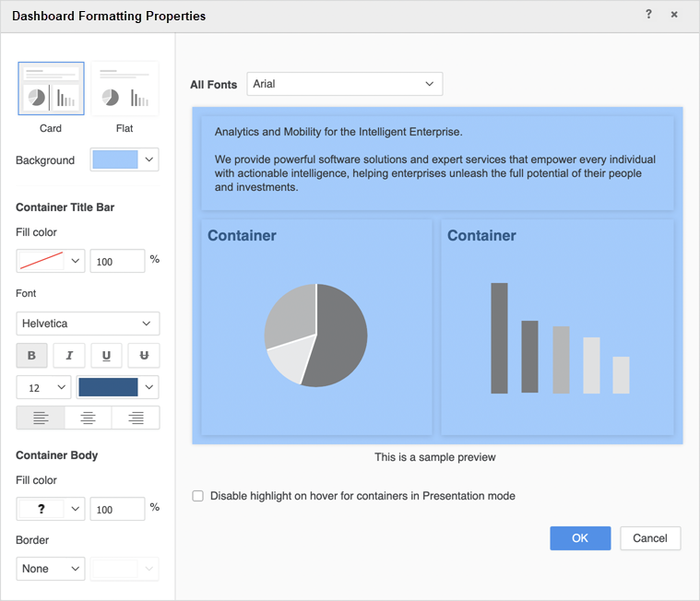Center-align the container title

coord(88,418)
